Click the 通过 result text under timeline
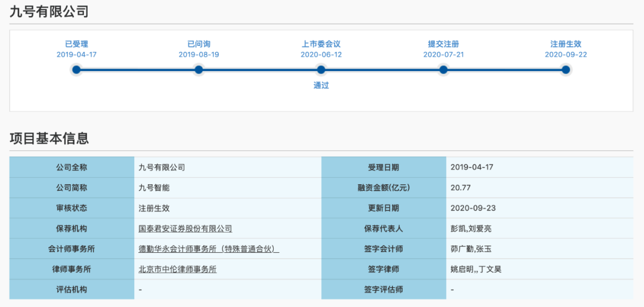 coord(321,86)
